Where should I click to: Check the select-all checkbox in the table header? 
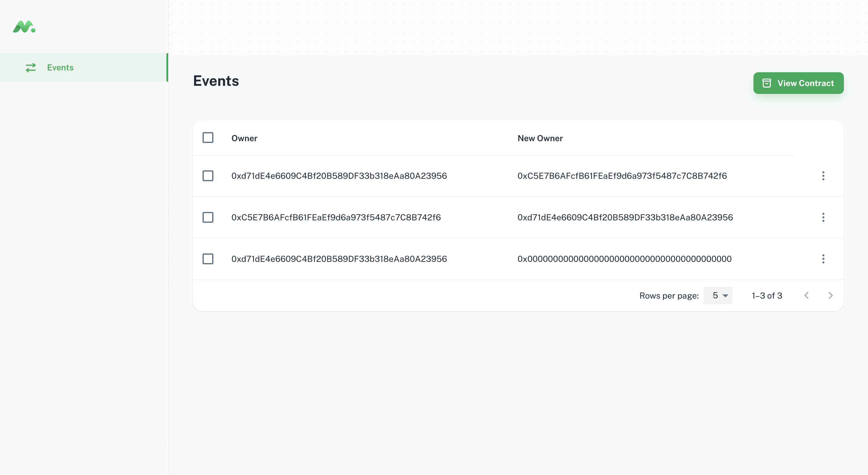(208, 138)
